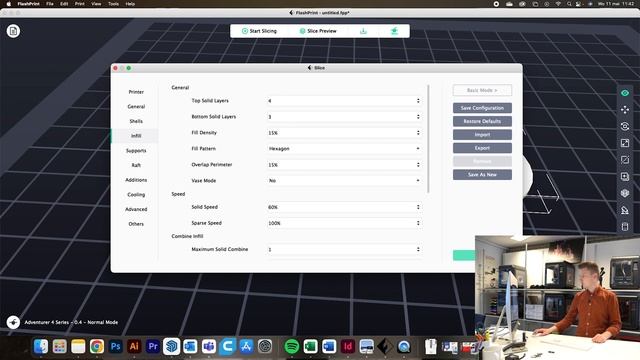Open the Edit menu
Screen dimensions: 640x360
[x=64, y=4]
